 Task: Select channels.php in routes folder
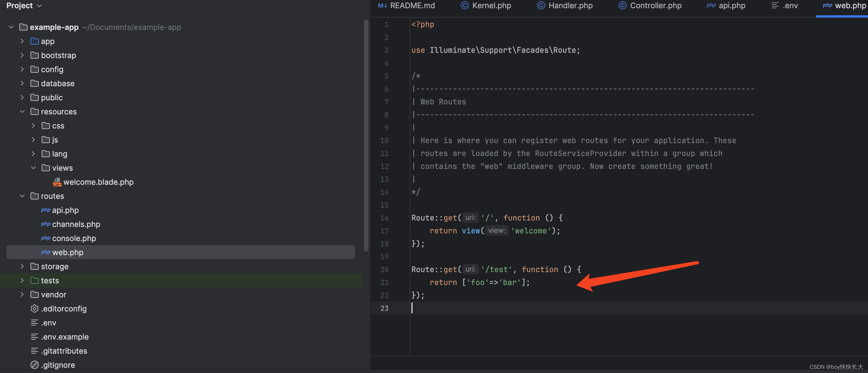click(76, 224)
